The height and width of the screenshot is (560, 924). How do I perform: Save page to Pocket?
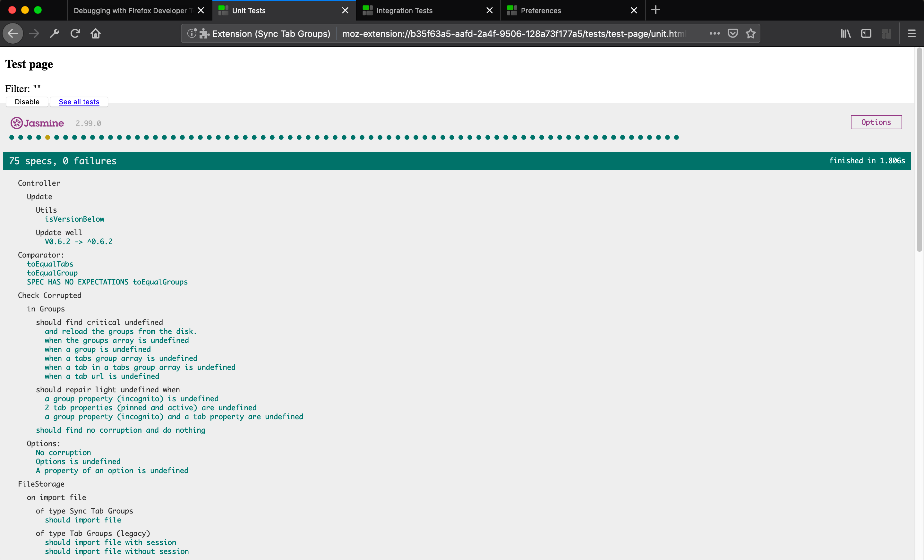733,33
